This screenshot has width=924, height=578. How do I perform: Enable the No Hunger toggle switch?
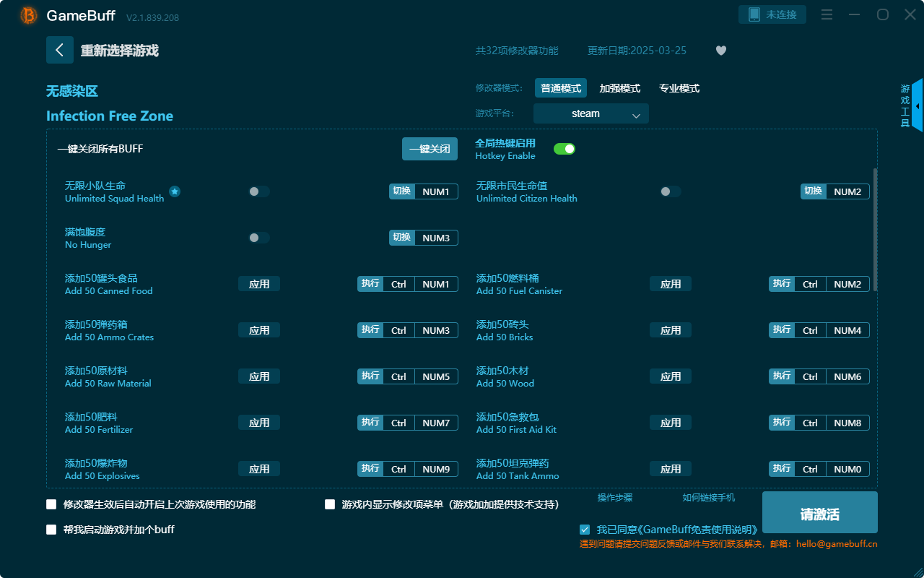tap(258, 237)
